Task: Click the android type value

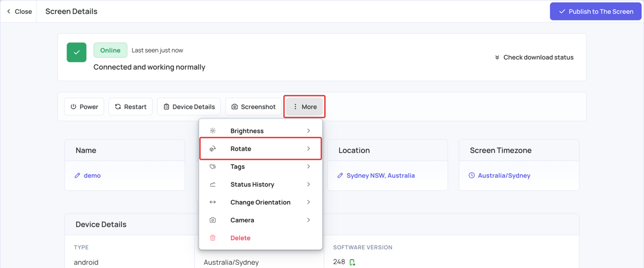Action: [x=86, y=262]
